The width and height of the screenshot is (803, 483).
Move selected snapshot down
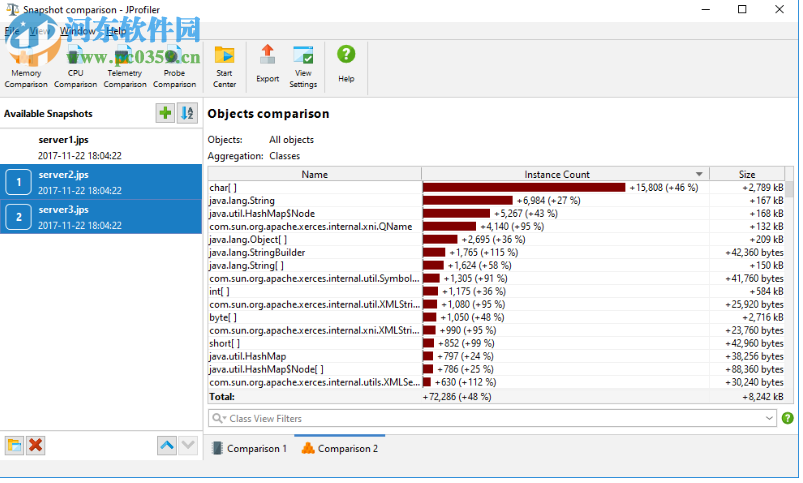(x=188, y=446)
